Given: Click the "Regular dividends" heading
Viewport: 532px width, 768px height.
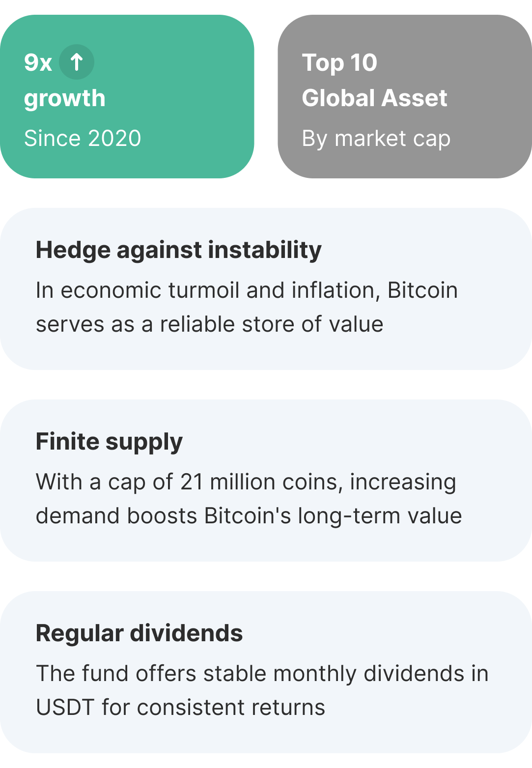Looking at the screenshot, I should (140, 633).
